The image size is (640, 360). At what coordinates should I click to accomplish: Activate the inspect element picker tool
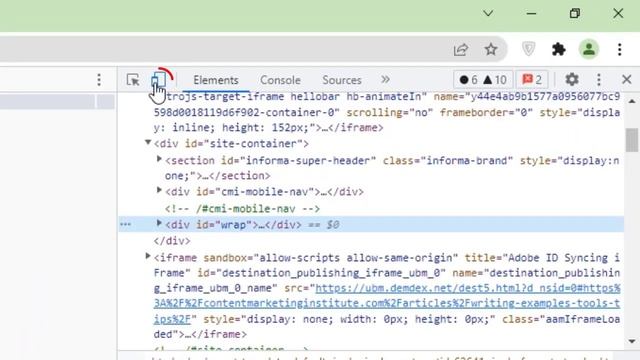click(133, 80)
